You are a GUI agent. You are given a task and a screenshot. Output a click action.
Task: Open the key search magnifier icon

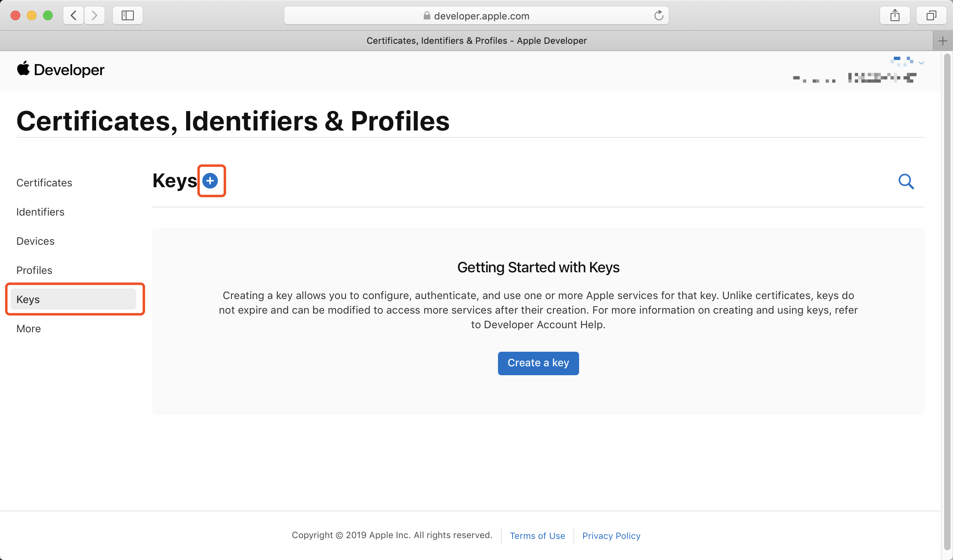tap(906, 182)
